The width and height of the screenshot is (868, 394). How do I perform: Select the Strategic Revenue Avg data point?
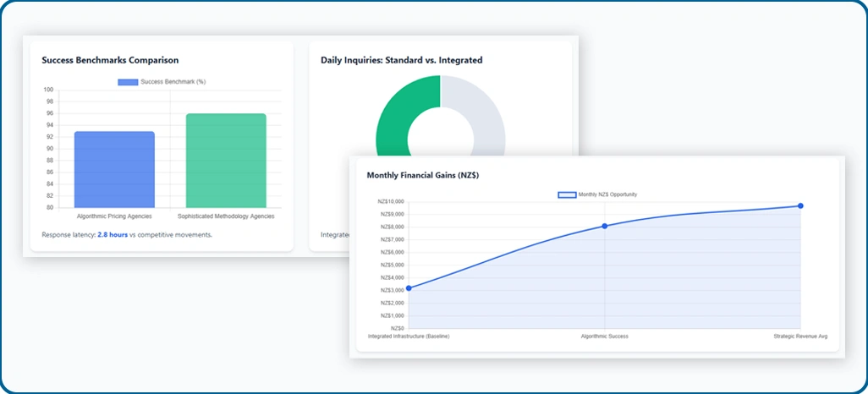[800, 205]
